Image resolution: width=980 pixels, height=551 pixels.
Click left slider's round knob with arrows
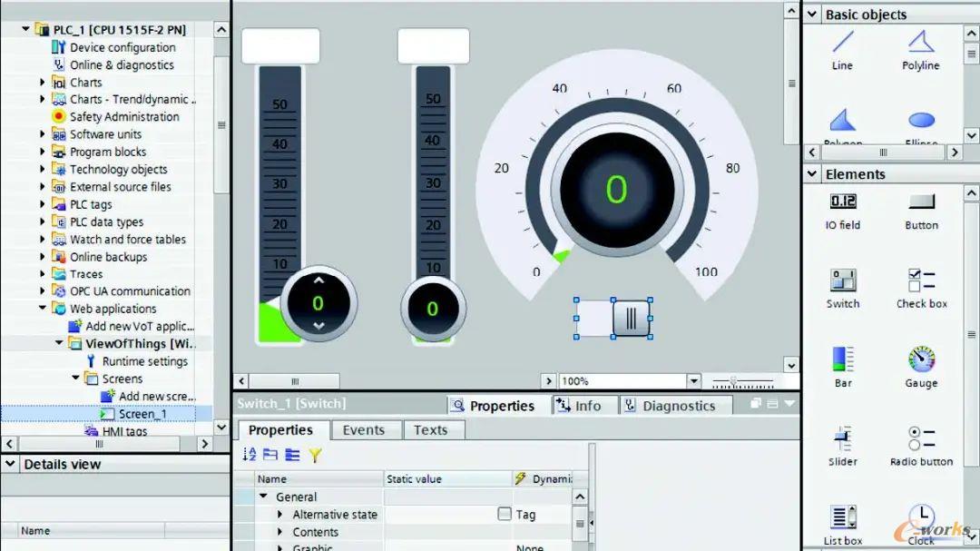coord(318,303)
